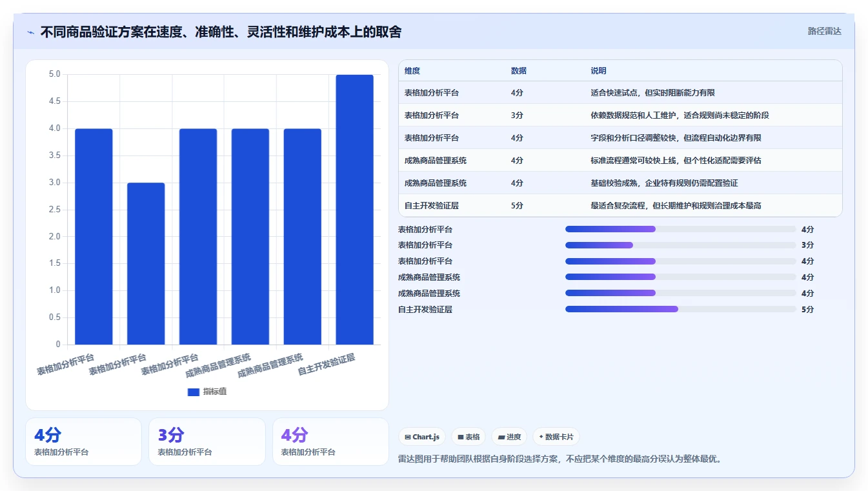Select the progress bar showing 3分
The width and height of the screenshot is (868, 491).
coord(681,245)
